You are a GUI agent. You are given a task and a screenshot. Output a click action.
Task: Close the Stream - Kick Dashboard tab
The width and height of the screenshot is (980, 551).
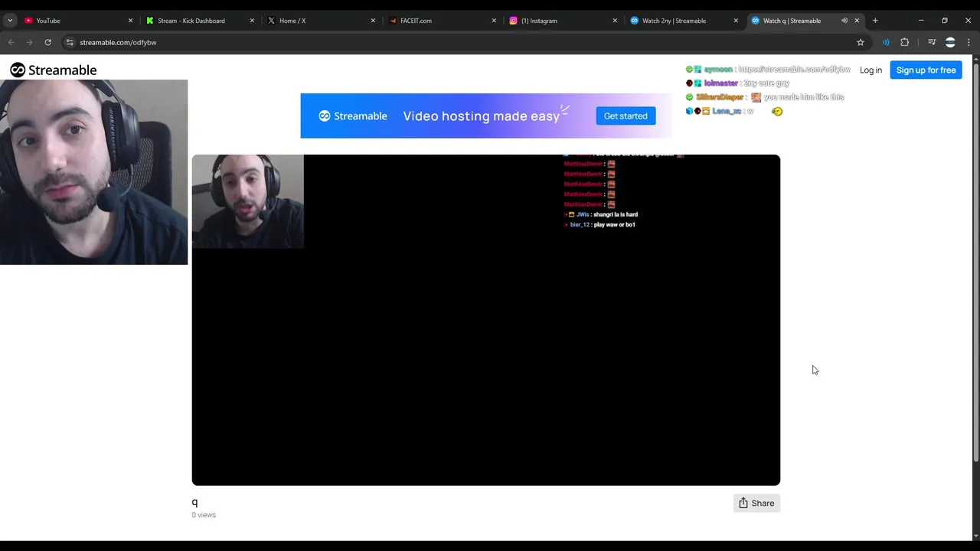pos(252,21)
